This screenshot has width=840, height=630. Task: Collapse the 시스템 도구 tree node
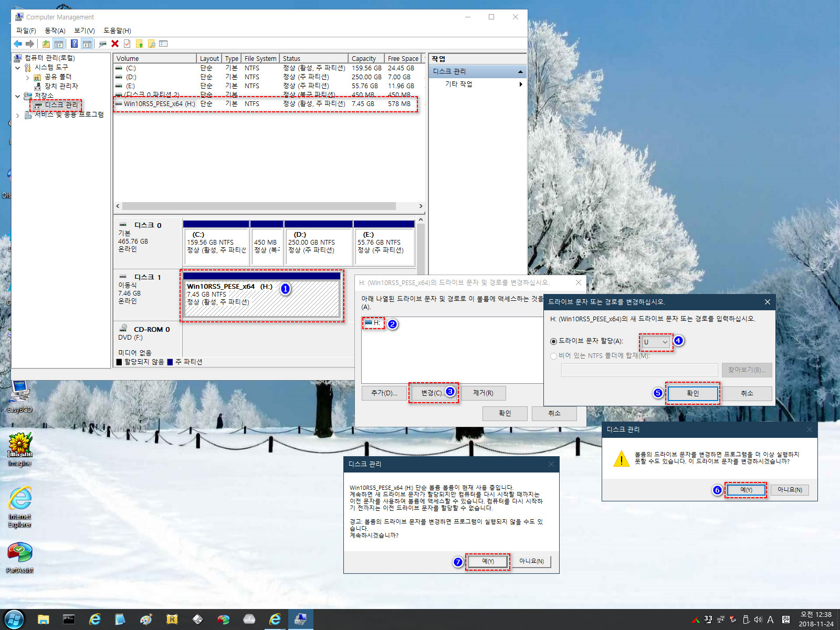click(x=18, y=68)
